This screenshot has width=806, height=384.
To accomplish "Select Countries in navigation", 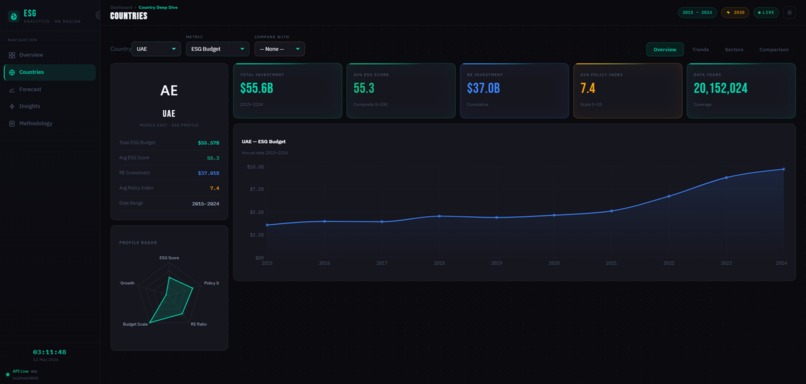I will pyautogui.click(x=49, y=72).
